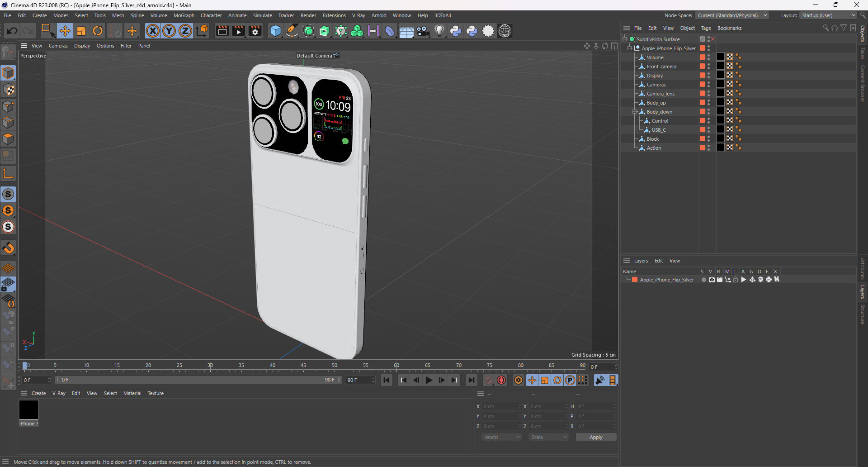
Task: Open the Arnold menu
Action: pyautogui.click(x=379, y=15)
